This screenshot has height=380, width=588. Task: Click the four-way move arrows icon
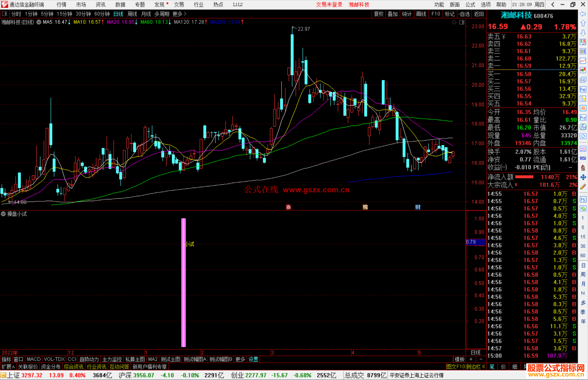pos(583,177)
